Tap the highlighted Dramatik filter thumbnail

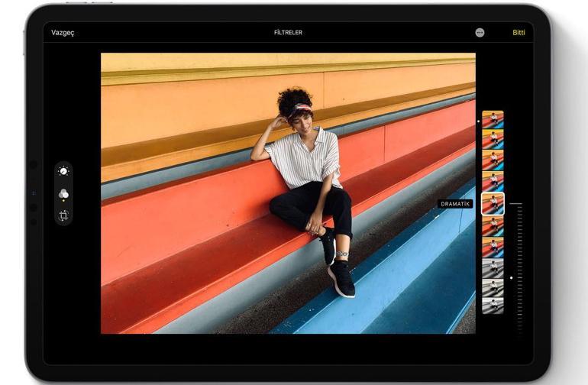coord(493,204)
